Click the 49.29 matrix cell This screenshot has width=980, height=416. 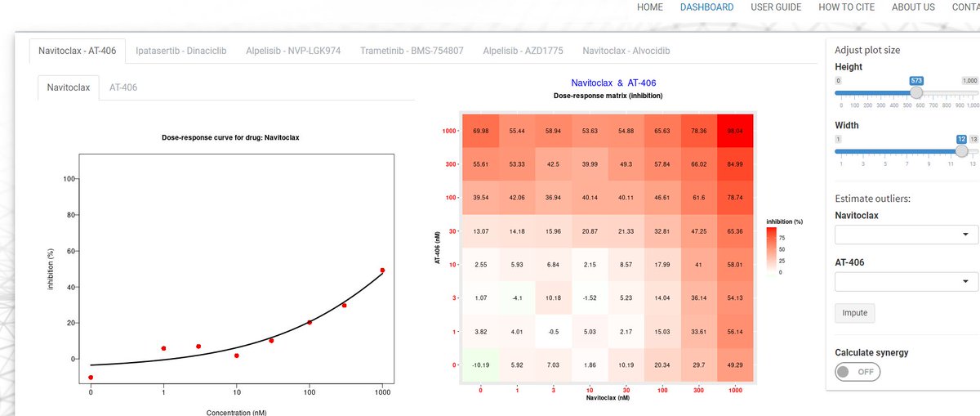pos(737,365)
